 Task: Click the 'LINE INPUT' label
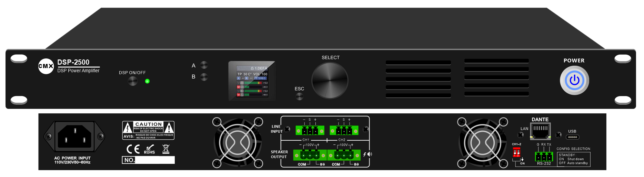coord(276,129)
